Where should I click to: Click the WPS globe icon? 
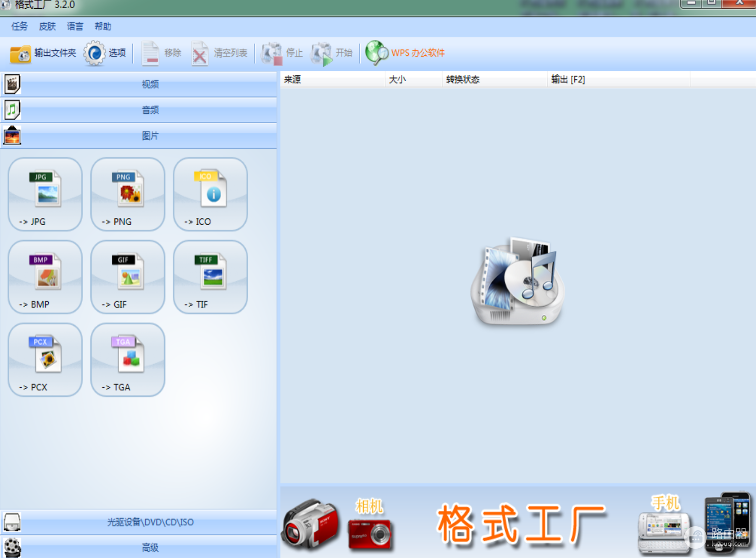pyautogui.click(x=377, y=53)
